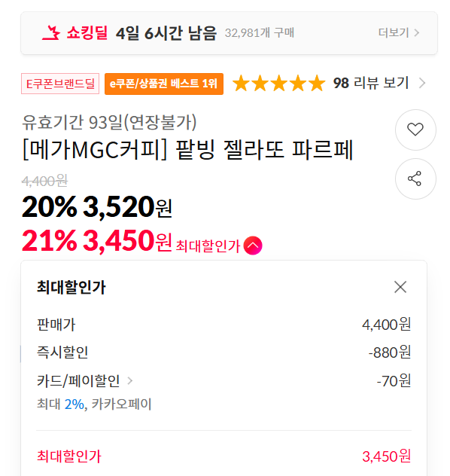Click the chevron next to 더보기
This screenshot has width=450, height=476.
[x=417, y=32]
